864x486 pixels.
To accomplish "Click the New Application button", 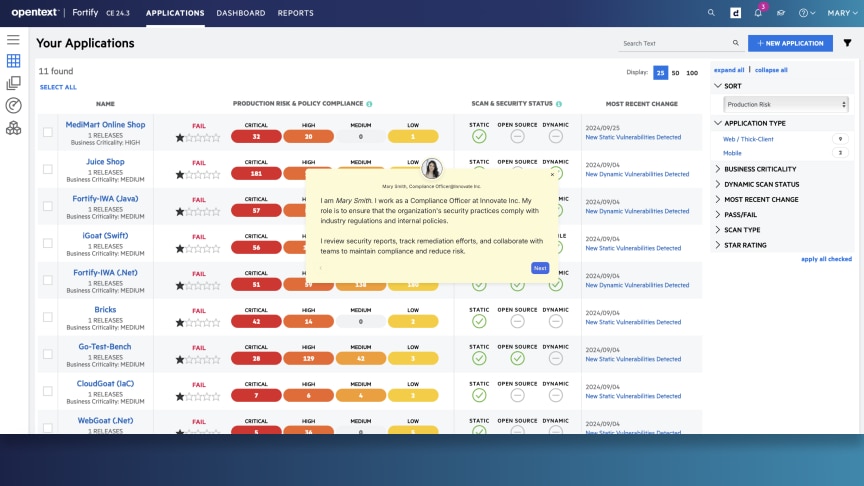I will click(790, 43).
